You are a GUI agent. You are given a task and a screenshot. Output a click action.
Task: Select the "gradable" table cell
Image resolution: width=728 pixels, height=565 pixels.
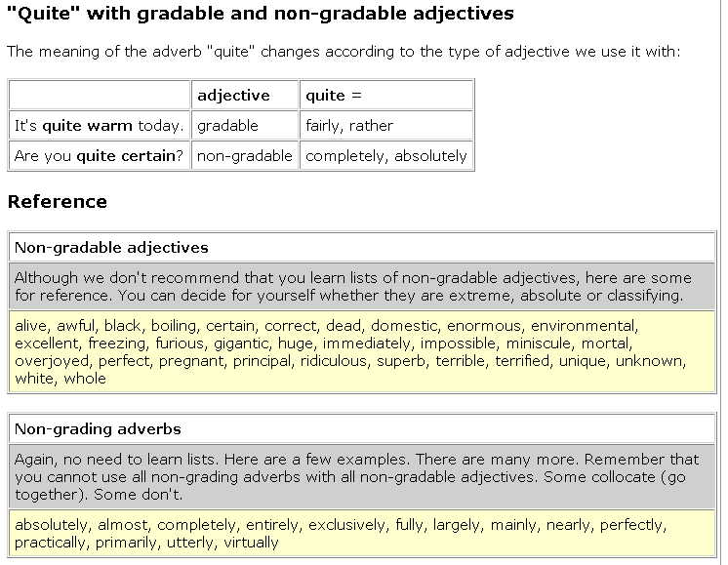227,125
